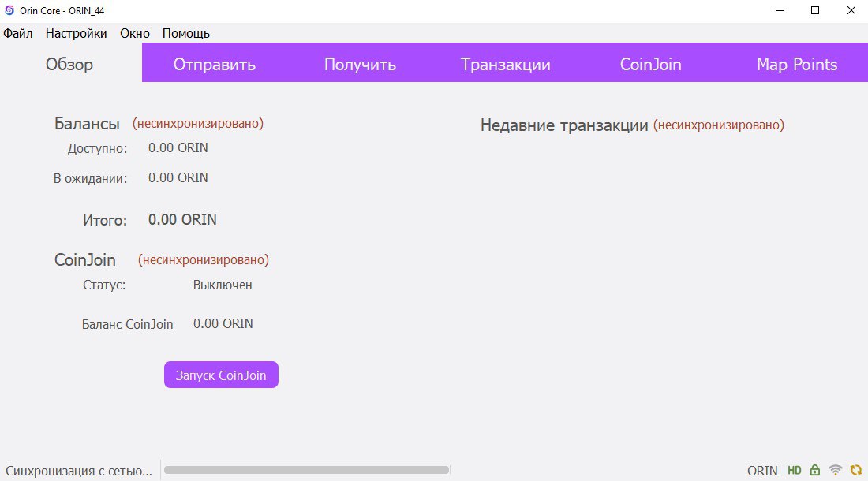Click the green wallet encryption lock icon
Image resolution: width=868 pixels, height=481 pixels.
coord(815,471)
